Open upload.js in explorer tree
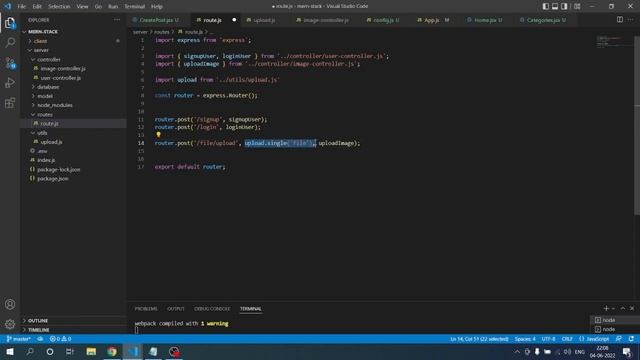This screenshot has height=360, width=640. [51, 142]
